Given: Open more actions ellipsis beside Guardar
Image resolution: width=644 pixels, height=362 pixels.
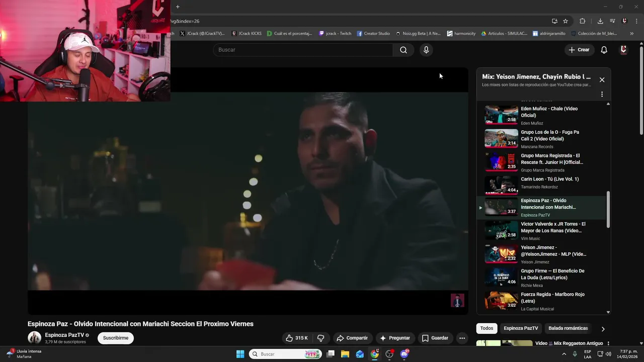Looking at the screenshot, I should click(x=462, y=338).
